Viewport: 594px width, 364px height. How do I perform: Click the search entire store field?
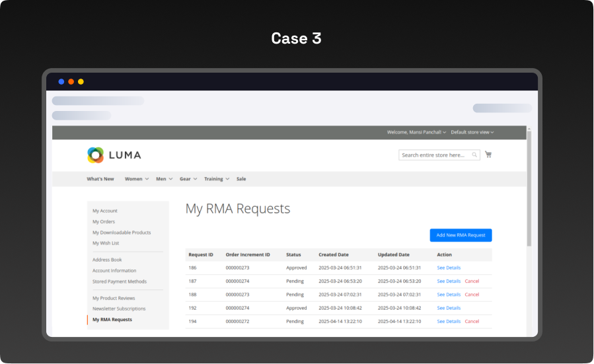tap(433, 155)
